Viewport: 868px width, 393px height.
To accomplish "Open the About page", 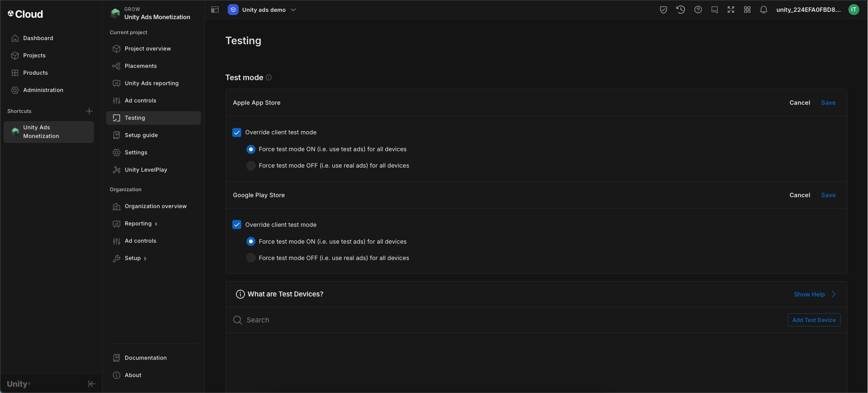I will point(153,375).
